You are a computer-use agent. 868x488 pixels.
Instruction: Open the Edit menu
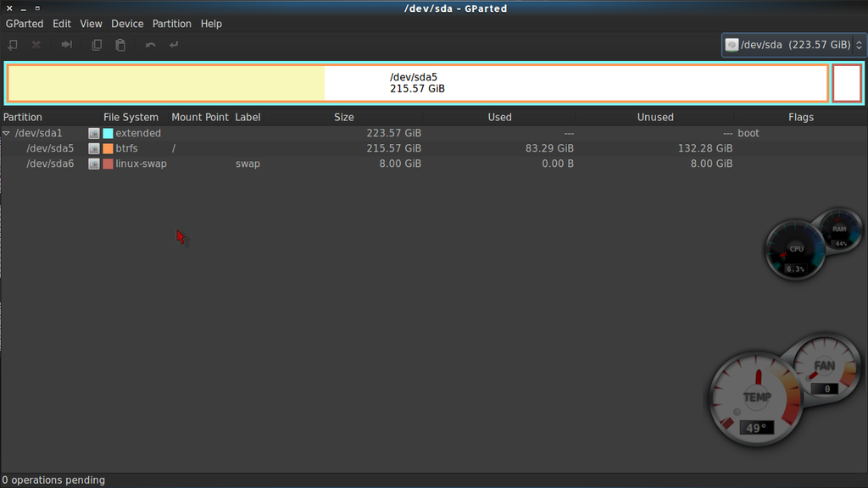click(61, 24)
